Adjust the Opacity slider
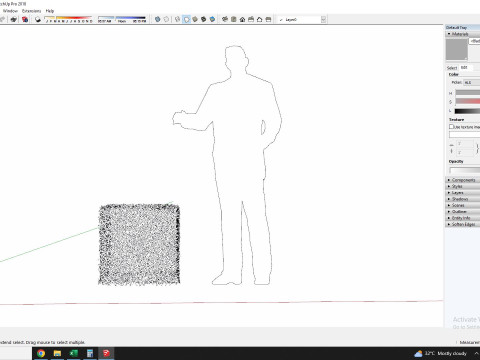The height and width of the screenshot is (360, 480). tap(465, 170)
